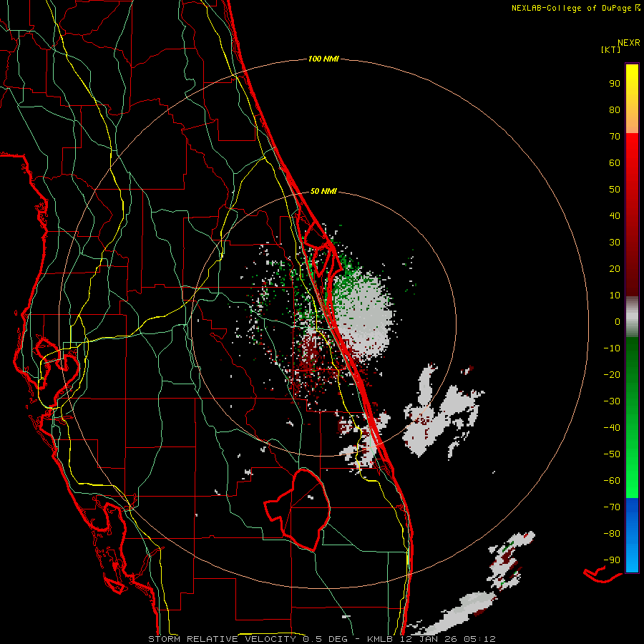This screenshot has width=644, height=644.
Task: Click the -60 knot label on the scale
Action: click(612, 481)
